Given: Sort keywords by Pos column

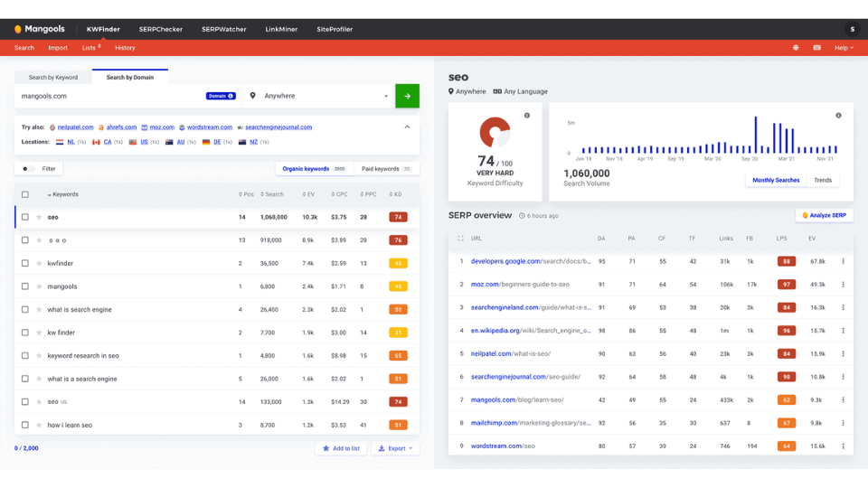Looking at the screenshot, I should (x=246, y=194).
